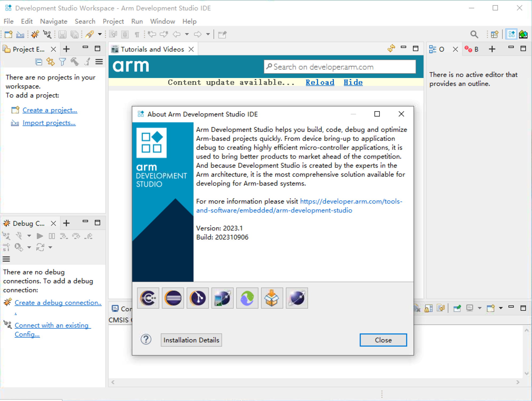Click the Save All toolbar icon

click(x=74, y=34)
